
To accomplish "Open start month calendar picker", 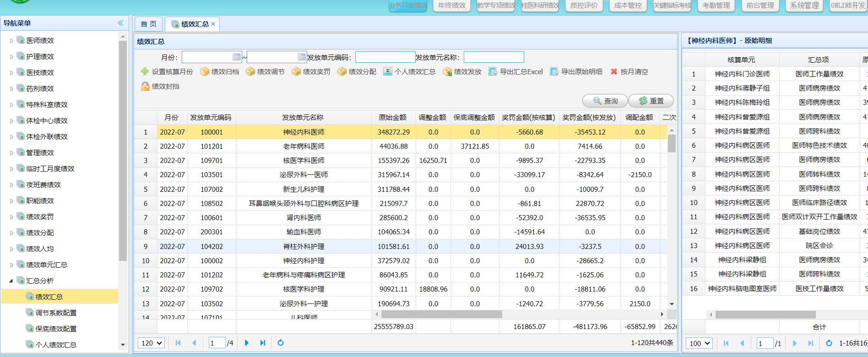I will pyautogui.click(x=237, y=57).
